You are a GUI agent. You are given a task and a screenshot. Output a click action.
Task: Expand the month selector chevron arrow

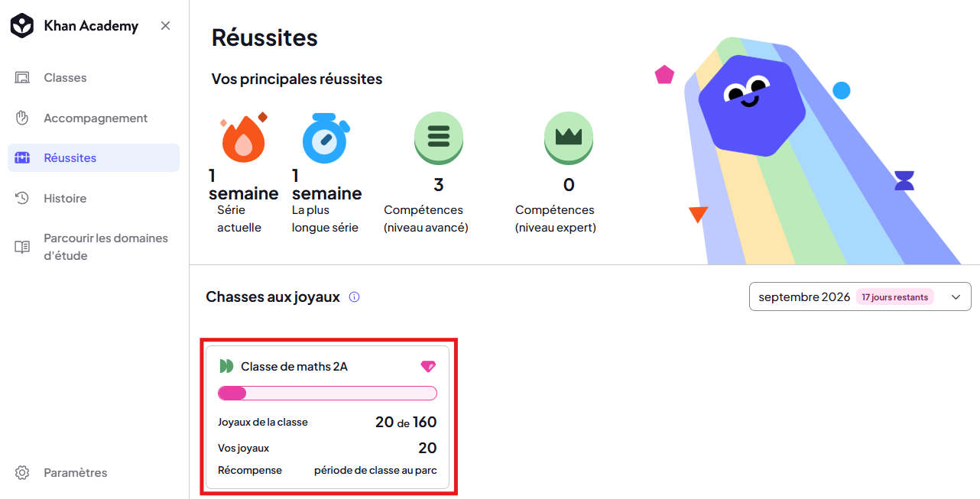[x=956, y=297]
